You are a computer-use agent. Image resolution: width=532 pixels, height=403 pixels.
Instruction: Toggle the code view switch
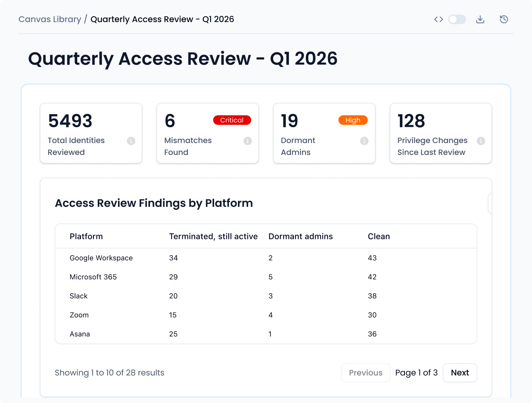click(457, 19)
